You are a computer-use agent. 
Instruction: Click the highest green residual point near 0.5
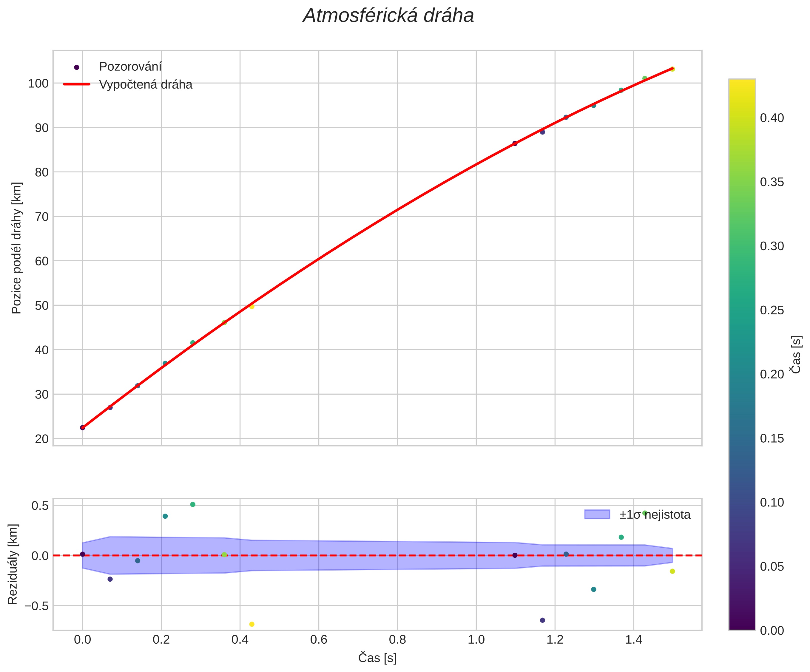[193, 504]
